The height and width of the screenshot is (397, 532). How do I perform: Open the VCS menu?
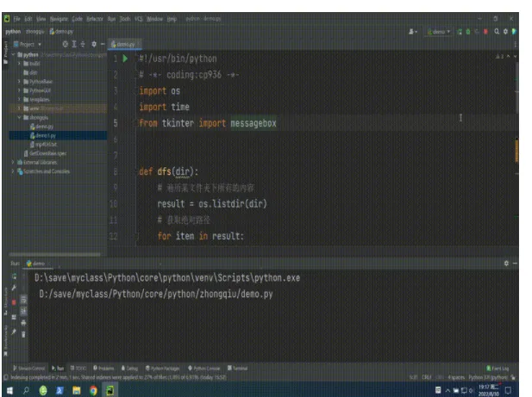[139, 19]
